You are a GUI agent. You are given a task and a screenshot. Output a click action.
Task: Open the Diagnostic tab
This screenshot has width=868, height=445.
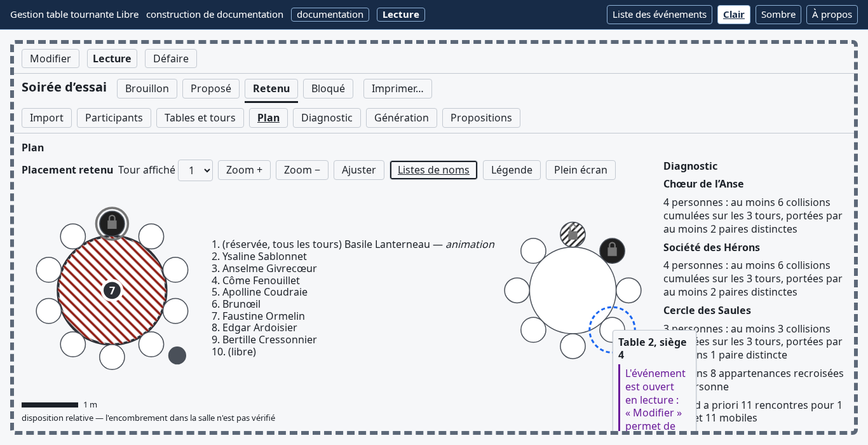[327, 118]
